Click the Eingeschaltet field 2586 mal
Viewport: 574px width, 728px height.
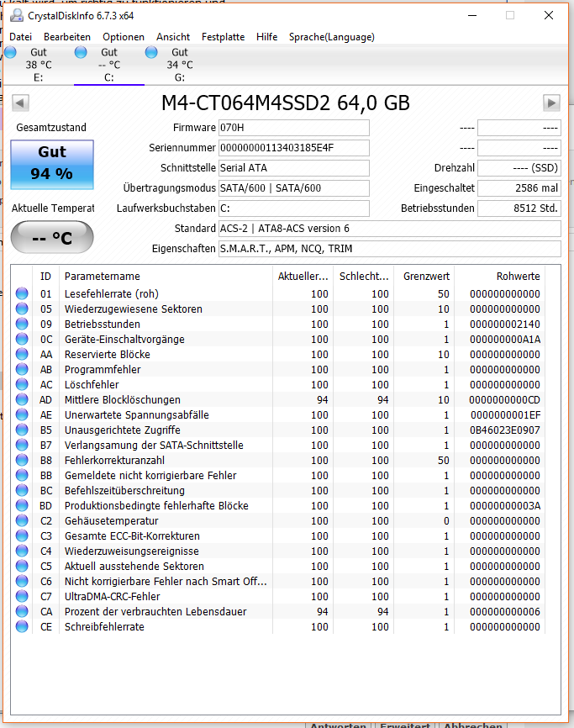[x=519, y=188]
